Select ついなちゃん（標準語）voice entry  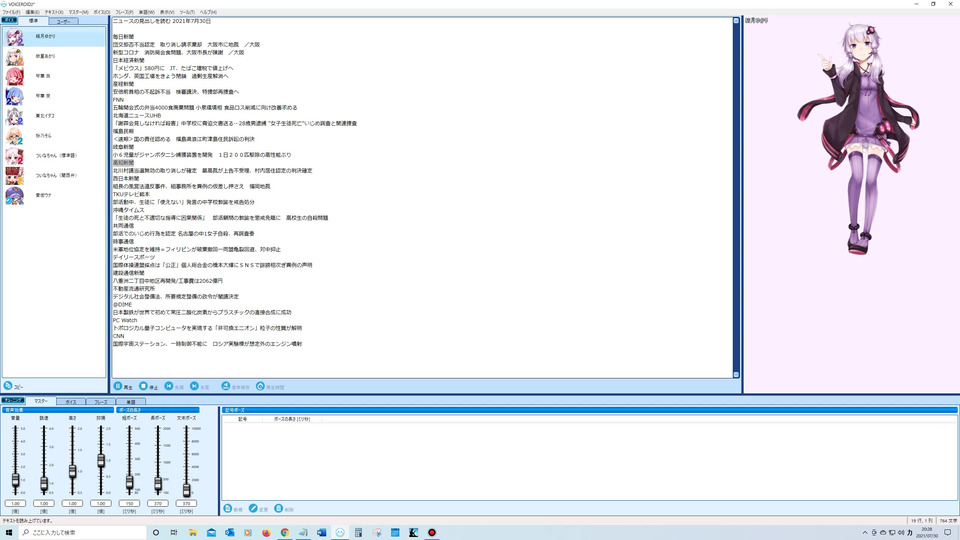[x=54, y=156]
